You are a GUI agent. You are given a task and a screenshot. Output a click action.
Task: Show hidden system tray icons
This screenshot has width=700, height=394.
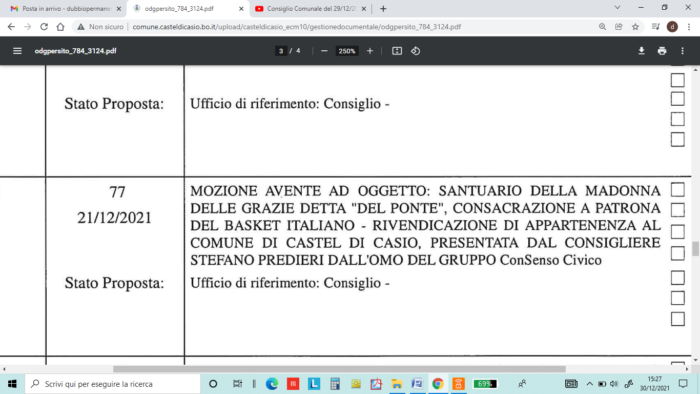(x=589, y=384)
